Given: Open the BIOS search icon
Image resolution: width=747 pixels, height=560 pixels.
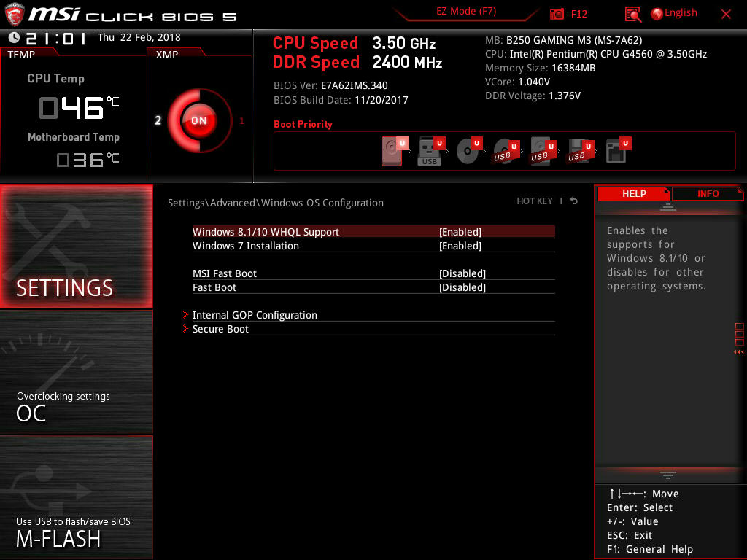Looking at the screenshot, I should [x=633, y=14].
